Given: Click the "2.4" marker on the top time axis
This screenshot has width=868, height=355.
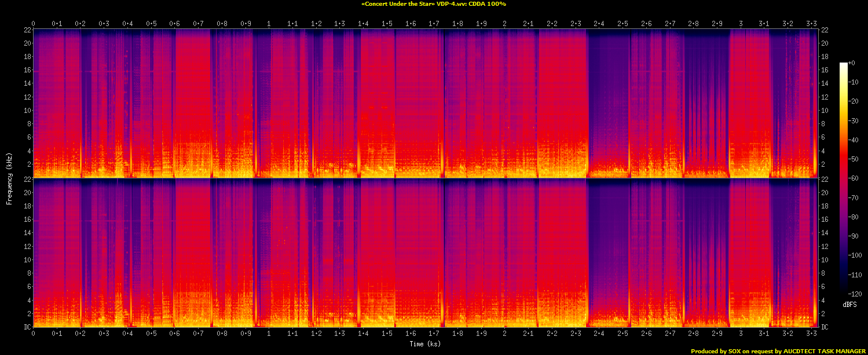Looking at the screenshot, I should coord(599,24).
